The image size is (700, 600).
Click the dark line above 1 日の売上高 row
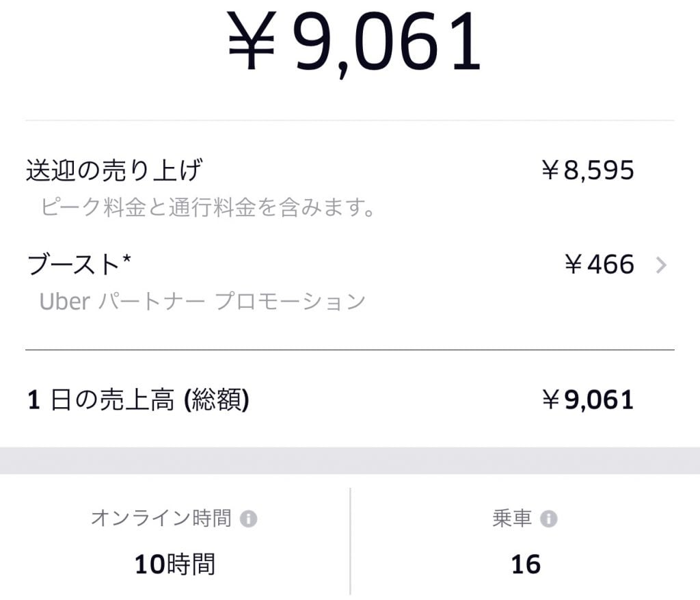[350, 350]
